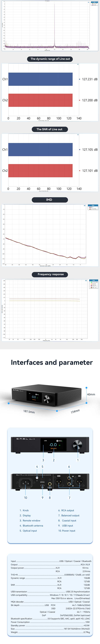100x644 pixels.
Task: Click the heading "The dynamic range of Line out"
Action: point(50,59)
